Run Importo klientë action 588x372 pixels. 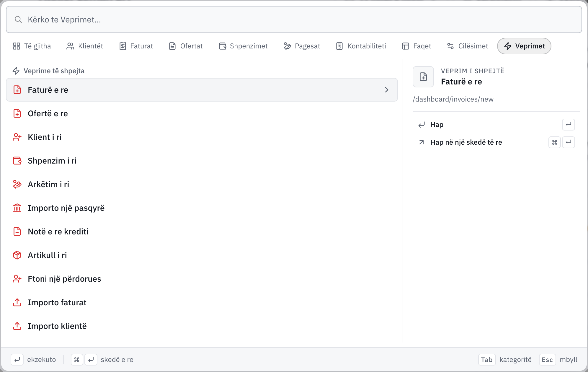coord(202,326)
